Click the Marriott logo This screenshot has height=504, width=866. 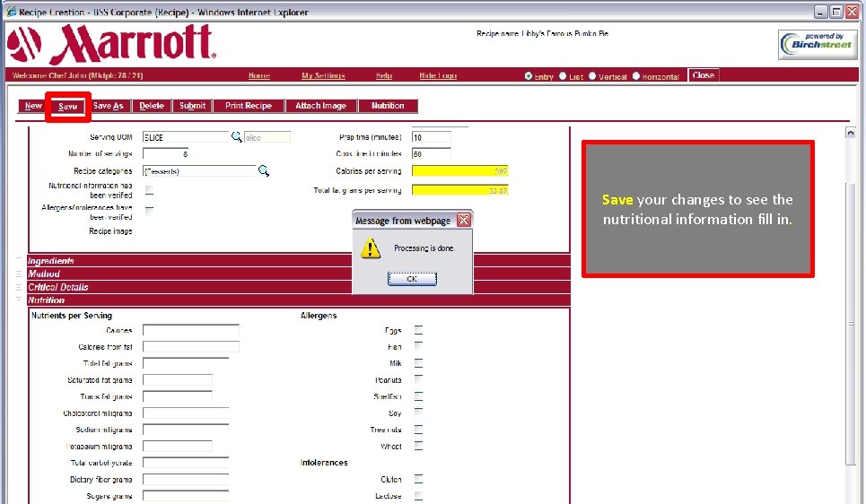(111, 45)
